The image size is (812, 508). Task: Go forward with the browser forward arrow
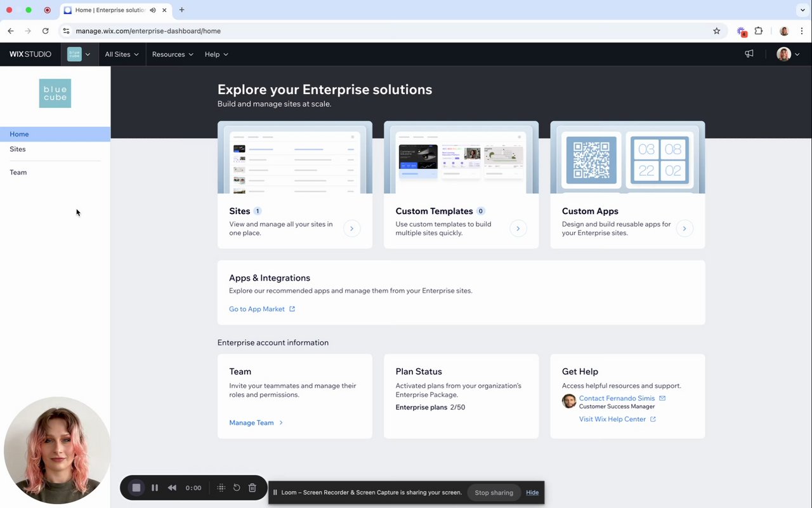click(28, 30)
